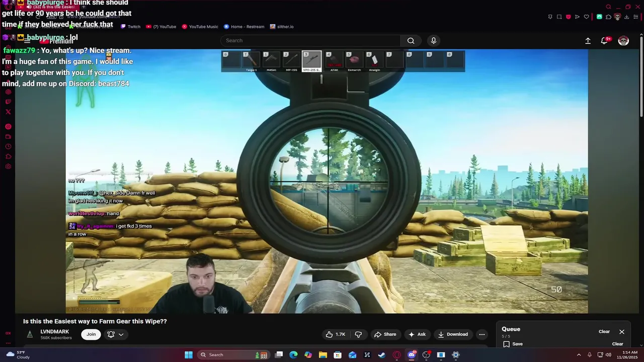Image resolution: width=644 pixels, height=362 pixels.
Task: Dislike the video with thumbs down
Action: 358,334
